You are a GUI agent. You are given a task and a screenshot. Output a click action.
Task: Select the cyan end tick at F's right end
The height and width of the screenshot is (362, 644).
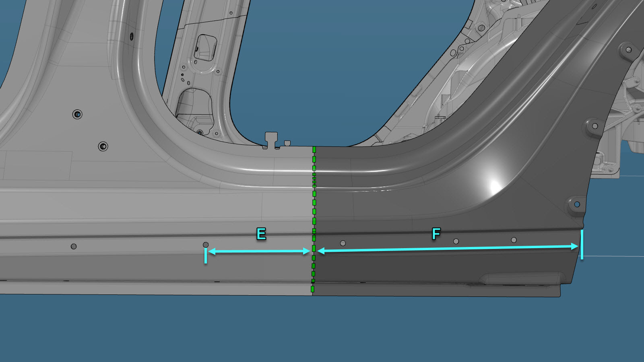582,245
